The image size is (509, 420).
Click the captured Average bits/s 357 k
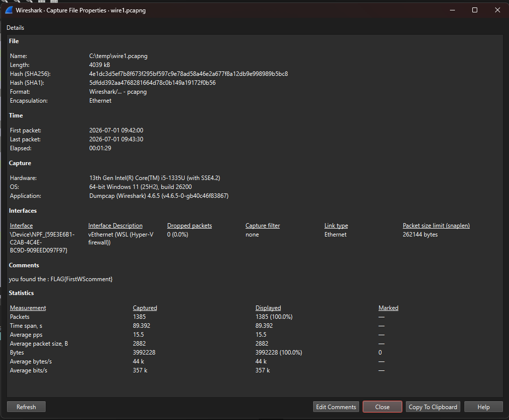click(140, 370)
